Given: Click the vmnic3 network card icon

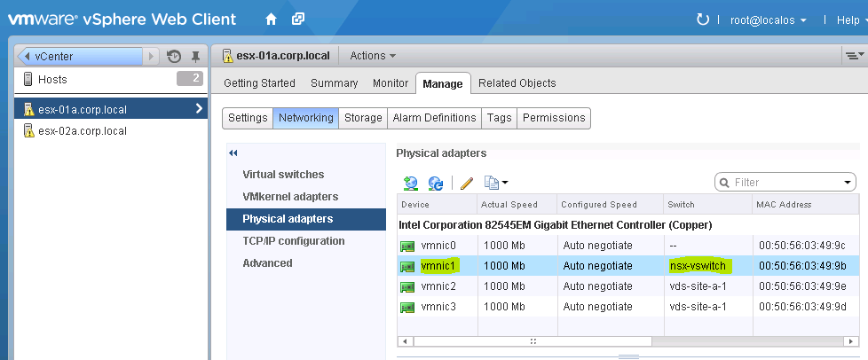Looking at the screenshot, I should click(407, 308).
